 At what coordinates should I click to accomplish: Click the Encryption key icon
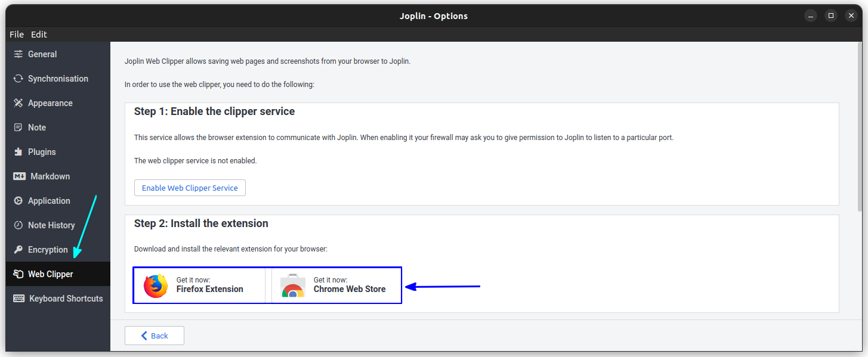(x=18, y=249)
